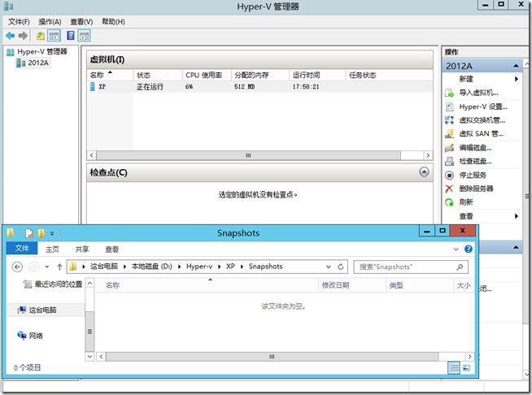Expand the 新建 submenu arrow
Image resolution: width=532 pixels, height=395 pixels.
coord(517,79)
